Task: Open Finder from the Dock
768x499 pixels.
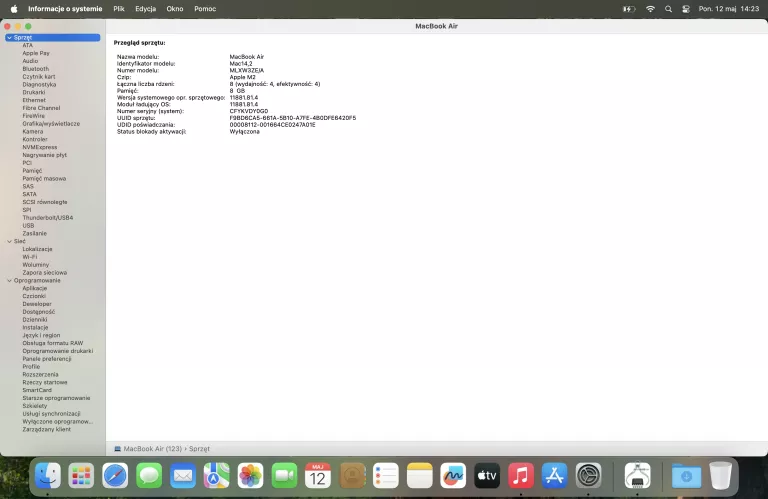Action: 48,475
